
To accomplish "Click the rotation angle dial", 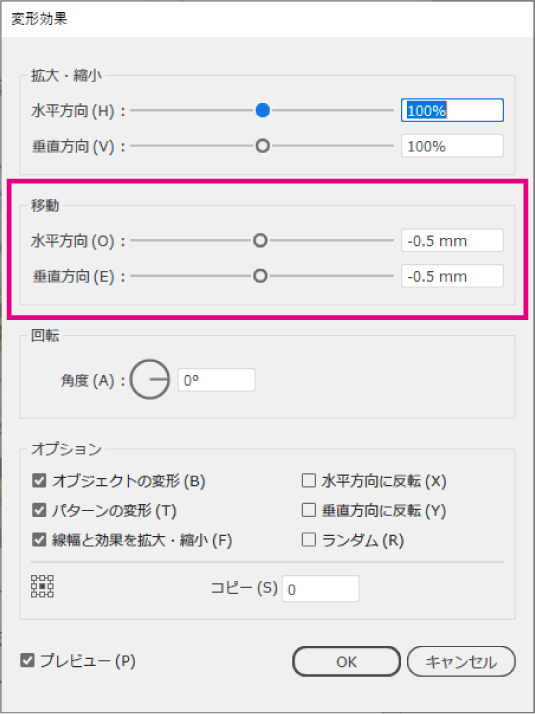I will click(150, 379).
